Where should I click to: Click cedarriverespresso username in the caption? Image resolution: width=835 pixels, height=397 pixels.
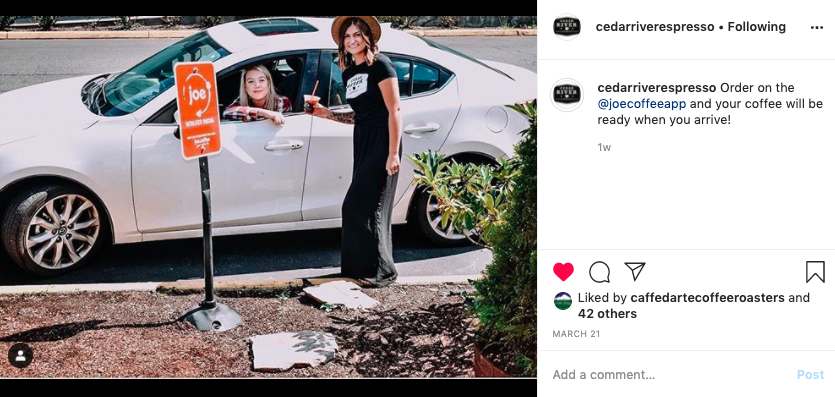coord(657,88)
